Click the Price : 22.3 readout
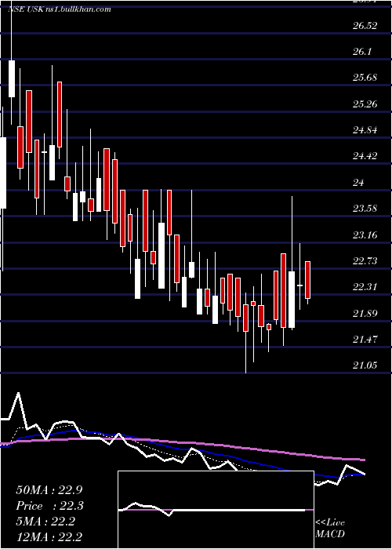Viewport: 392px width, 549px height. 50,506
